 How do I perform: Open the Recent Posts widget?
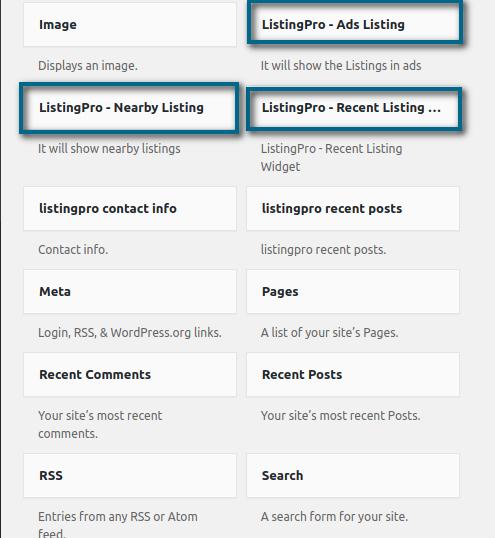point(353,375)
